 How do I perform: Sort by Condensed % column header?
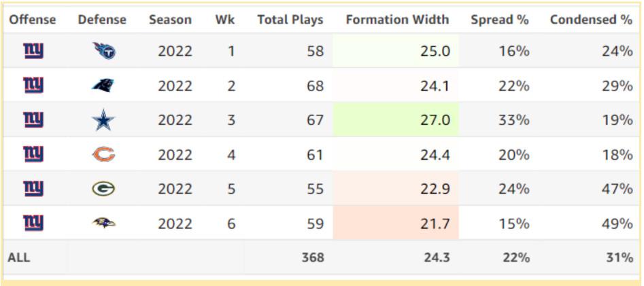[x=591, y=20]
